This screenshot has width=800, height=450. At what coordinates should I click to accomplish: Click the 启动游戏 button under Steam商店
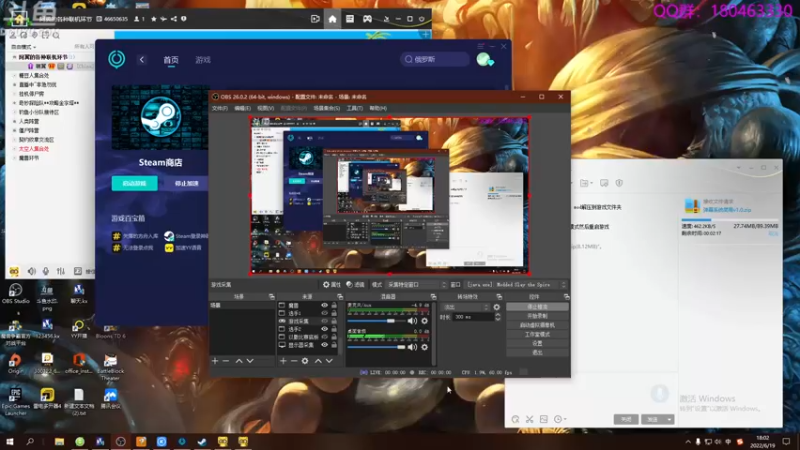coord(135,183)
